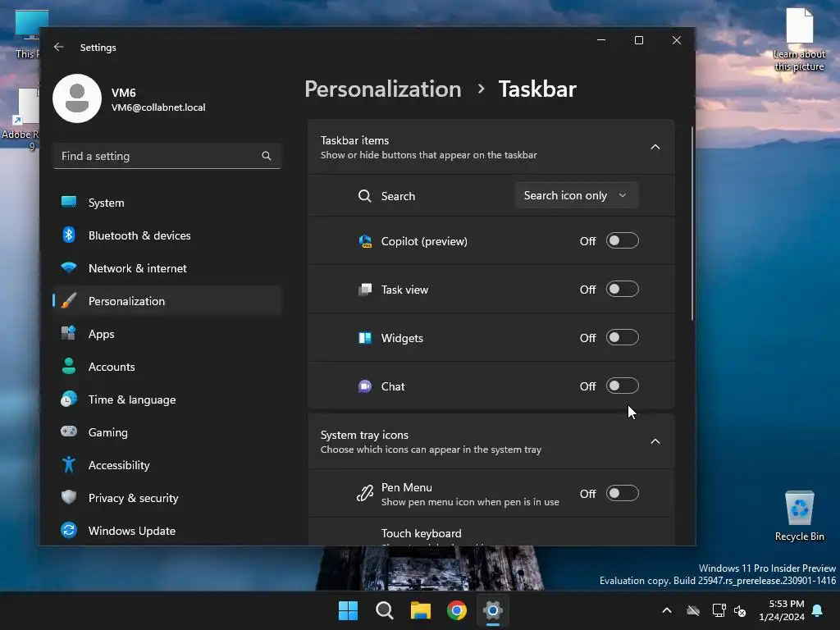The height and width of the screenshot is (630, 840).
Task: Open Gaming settings
Action: click(167, 431)
